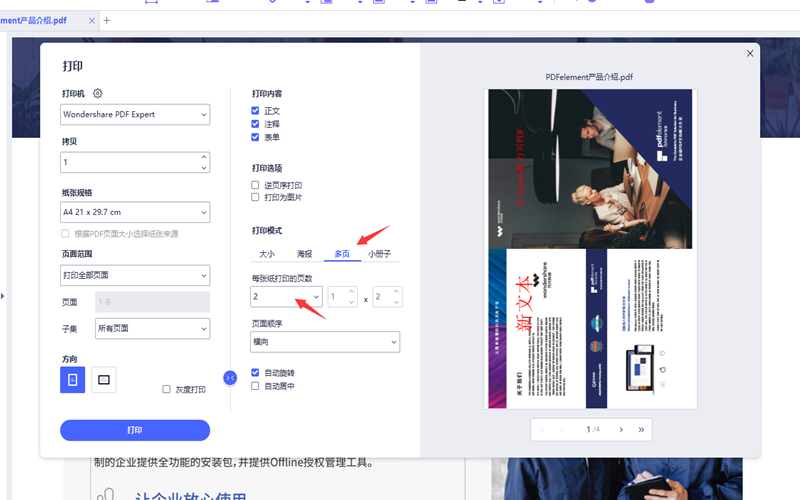This screenshot has width=800, height=500.
Task: Open the Wondershare PDF Expert printer dropdown
Action: 135,115
